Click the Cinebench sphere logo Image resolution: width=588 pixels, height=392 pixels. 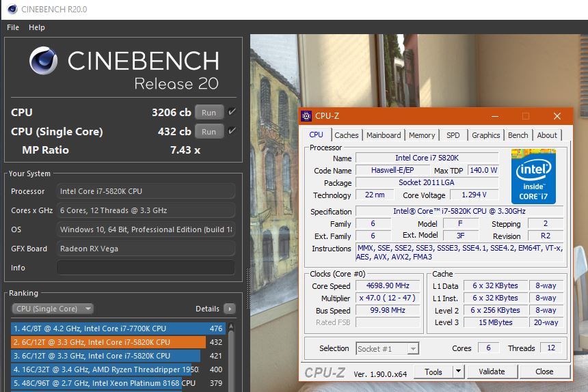(x=44, y=60)
